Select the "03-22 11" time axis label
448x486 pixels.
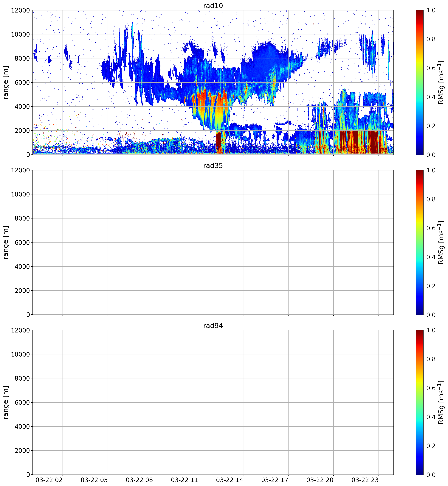click(x=185, y=480)
